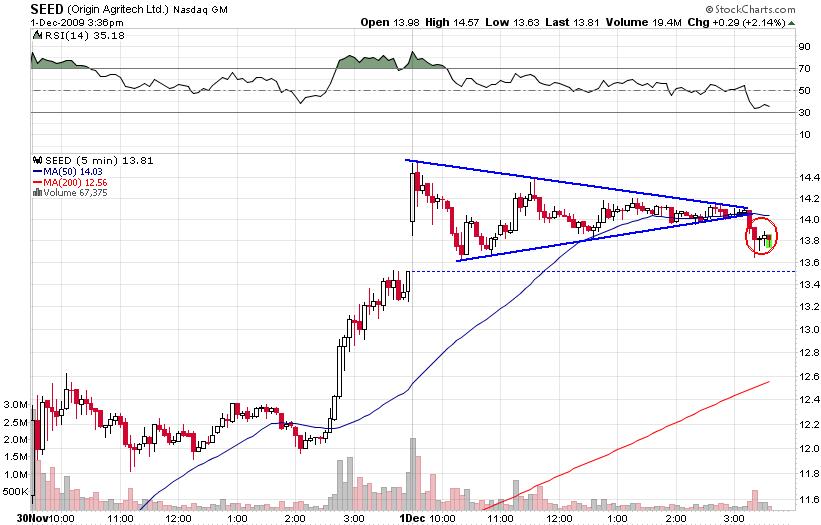821x525 pixels.
Task: Click the Nasdaq GM exchange label
Action: 200,9
